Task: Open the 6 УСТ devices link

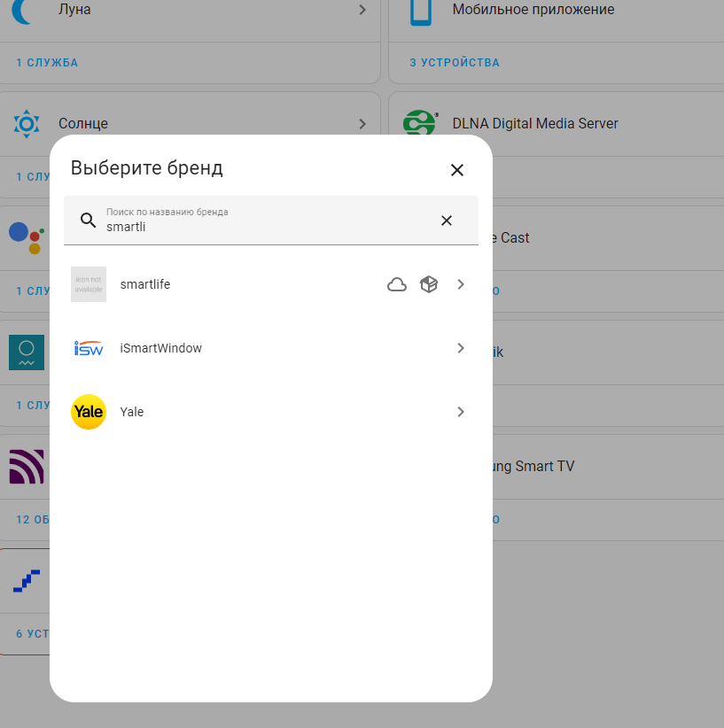Action: point(33,634)
